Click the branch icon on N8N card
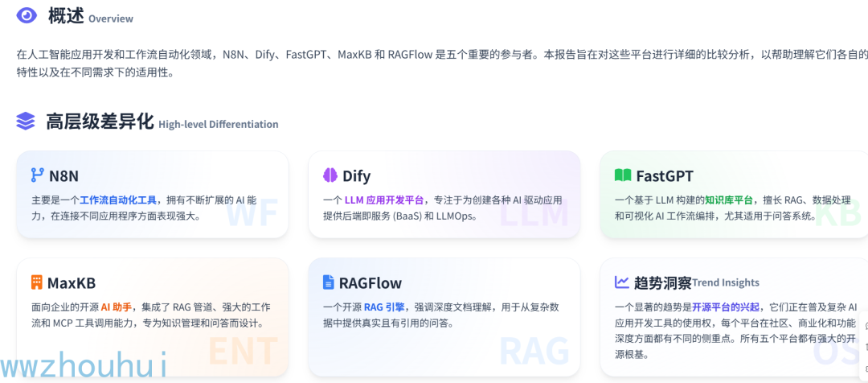 [38, 175]
